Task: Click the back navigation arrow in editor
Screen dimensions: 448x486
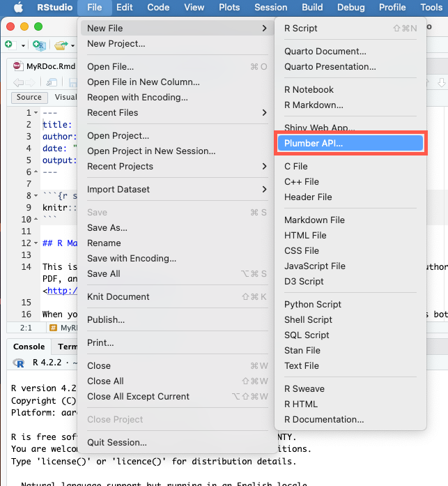Action: [x=19, y=82]
